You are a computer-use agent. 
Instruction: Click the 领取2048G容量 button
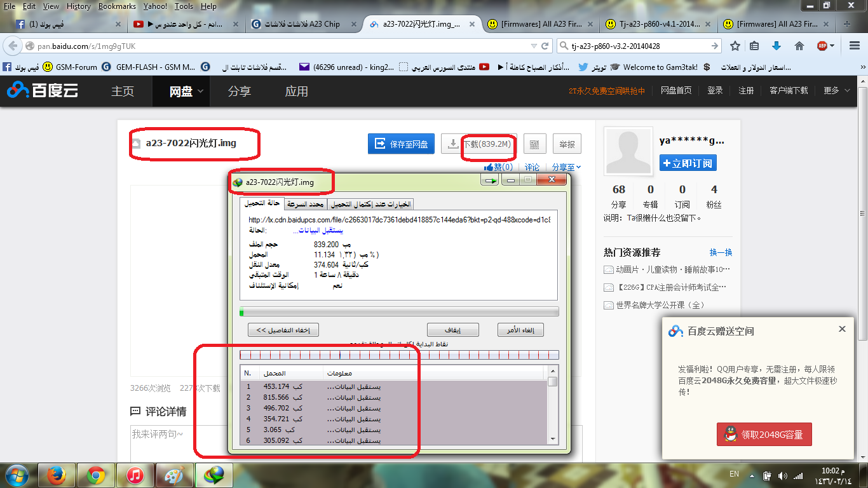click(x=764, y=435)
